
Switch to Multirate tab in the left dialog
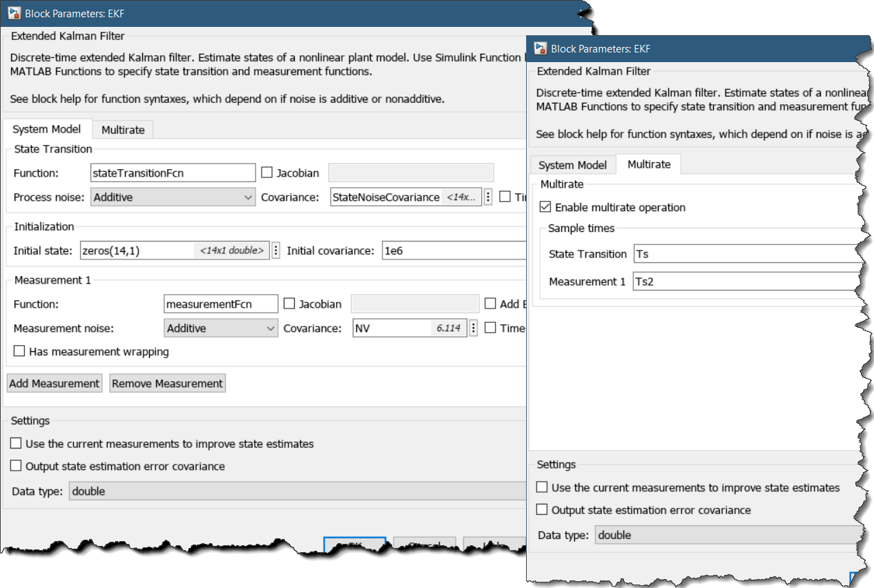click(123, 130)
